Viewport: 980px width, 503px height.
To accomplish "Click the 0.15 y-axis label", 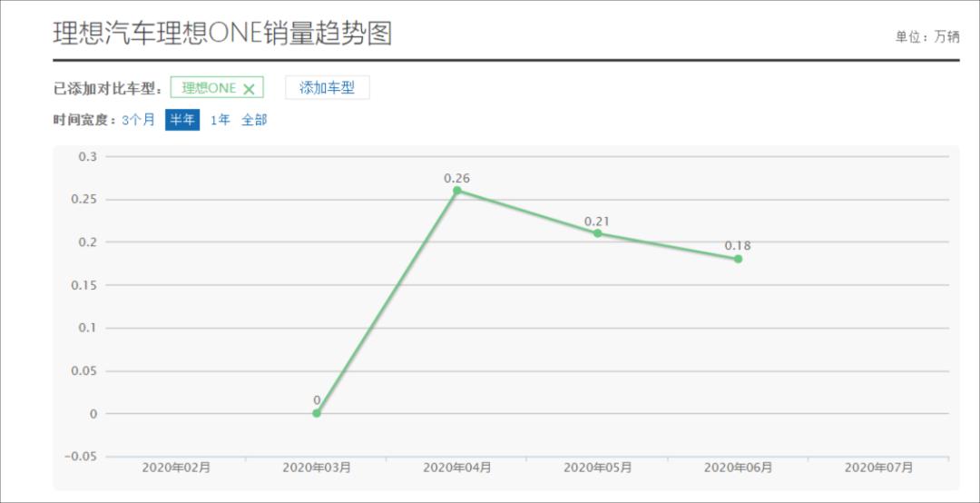I will pyautogui.click(x=84, y=285).
